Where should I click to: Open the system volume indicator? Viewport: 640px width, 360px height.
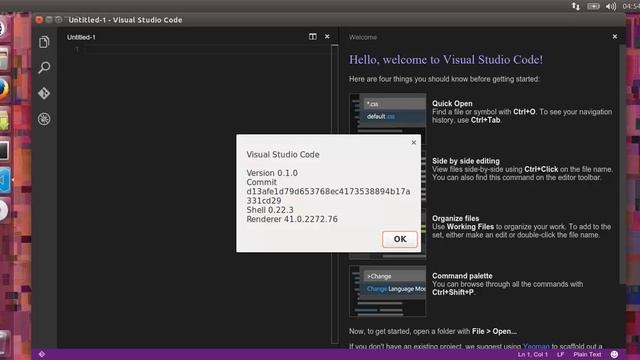point(611,6)
